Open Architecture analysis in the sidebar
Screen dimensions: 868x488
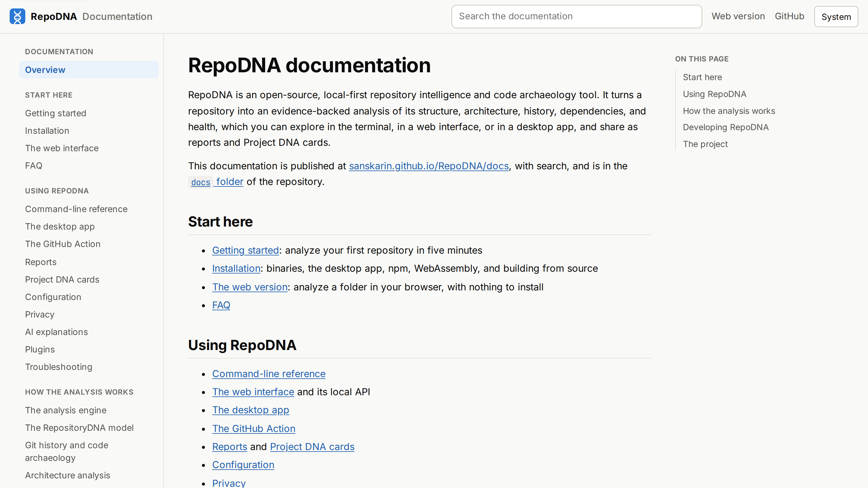(68, 475)
